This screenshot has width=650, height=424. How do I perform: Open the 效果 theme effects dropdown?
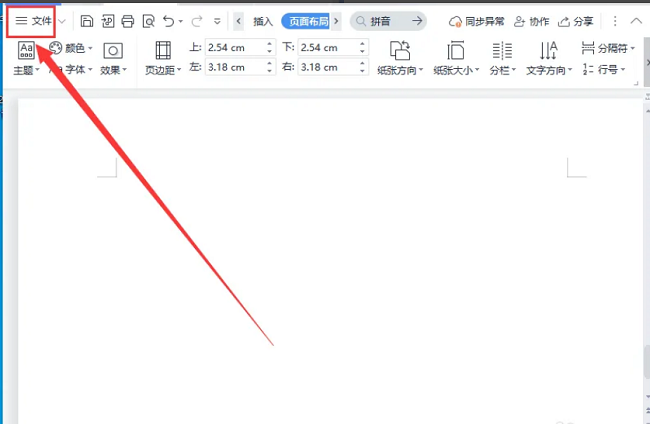[113, 58]
